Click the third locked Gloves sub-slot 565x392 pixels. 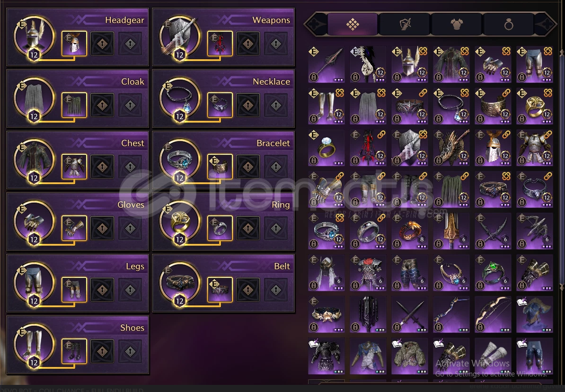[130, 228]
